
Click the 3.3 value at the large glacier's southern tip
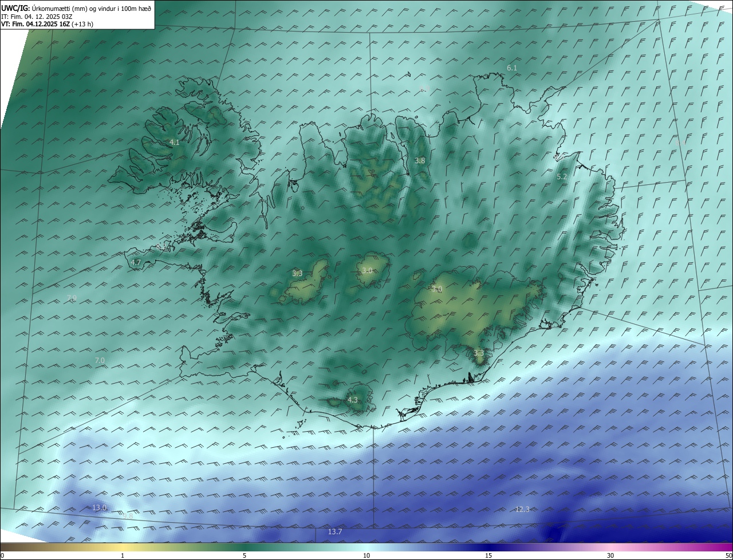coord(479,353)
